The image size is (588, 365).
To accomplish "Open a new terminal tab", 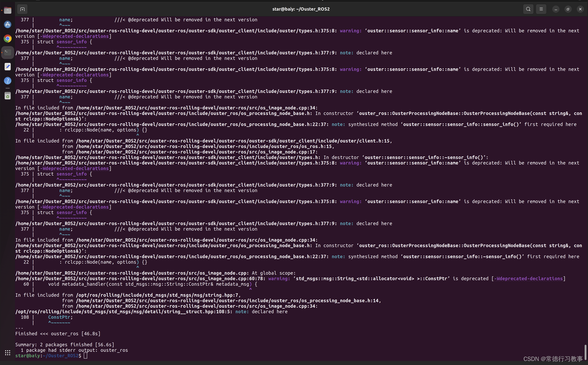I will pos(22,9).
